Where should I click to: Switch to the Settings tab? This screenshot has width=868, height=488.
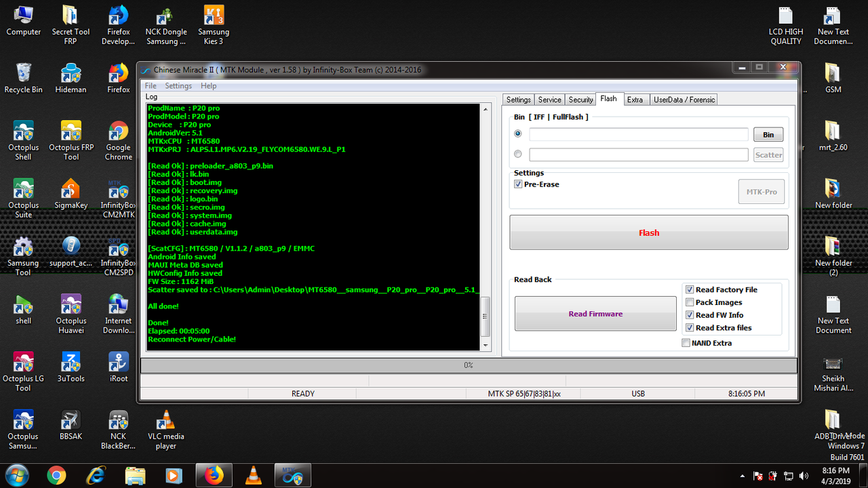(519, 100)
